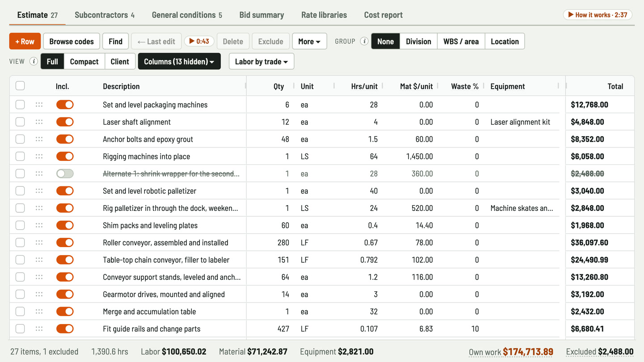Expand the Labor by trade dropdown
This screenshot has height=362, width=644.
(262, 61)
